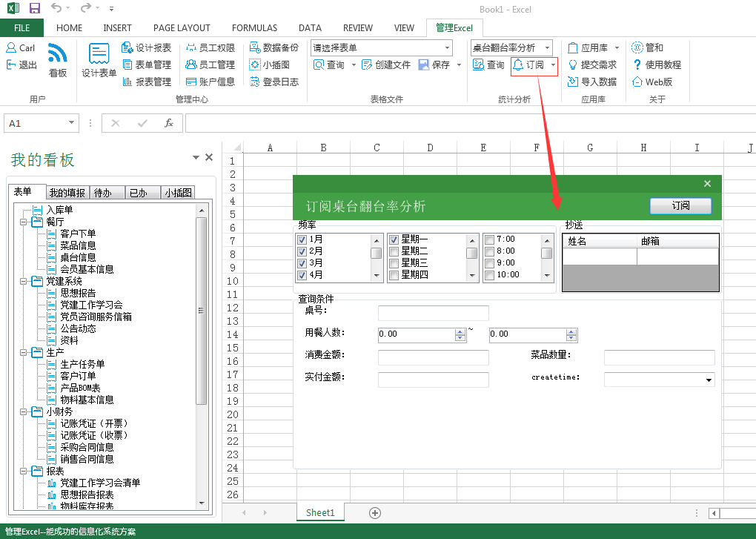Click the 订阅 button in dialog header
This screenshot has width=756, height=539.
pos(680,206)
